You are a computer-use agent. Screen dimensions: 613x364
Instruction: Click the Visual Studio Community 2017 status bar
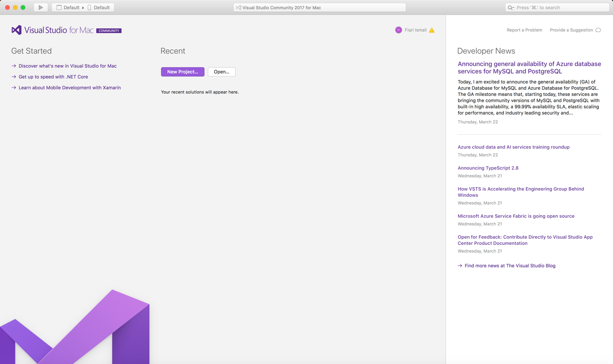[x=319, y=7]
